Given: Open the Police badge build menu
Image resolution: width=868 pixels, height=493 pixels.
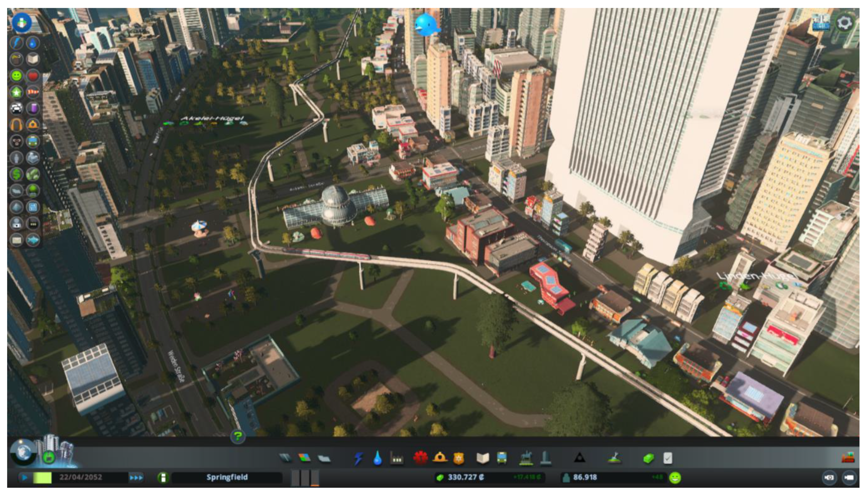Looking at the screenshot, I should 458,459.
